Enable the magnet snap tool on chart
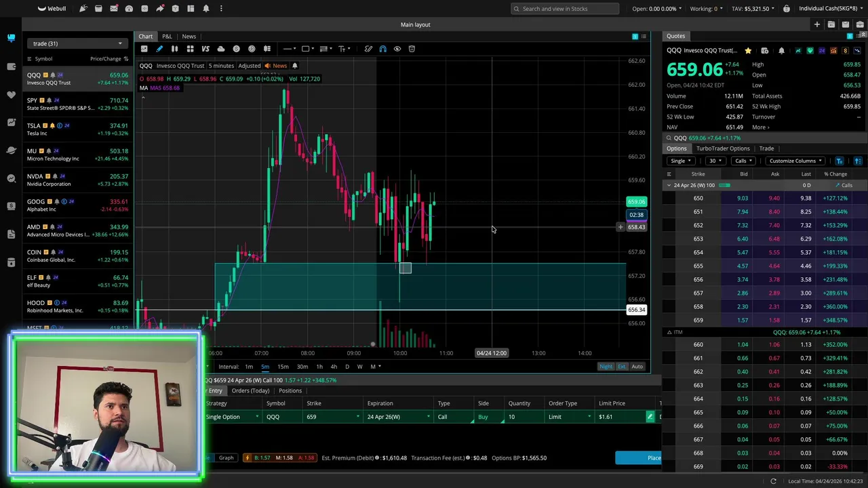 [383, 49]
